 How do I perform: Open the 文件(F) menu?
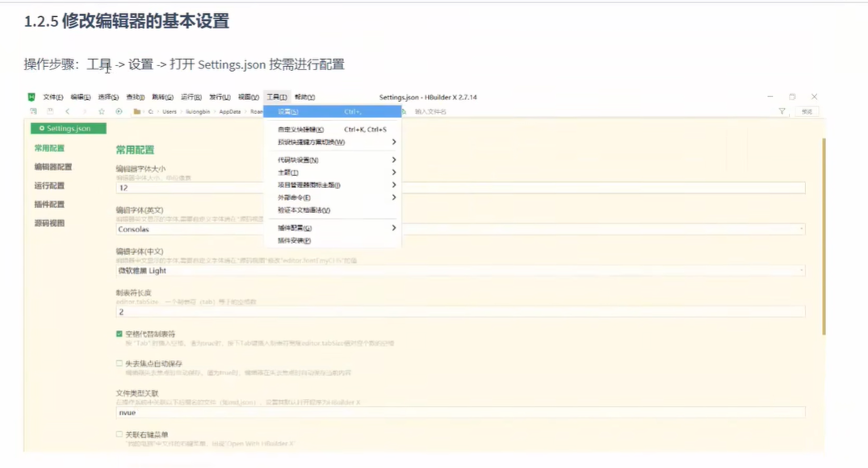(x=53, y=97)
